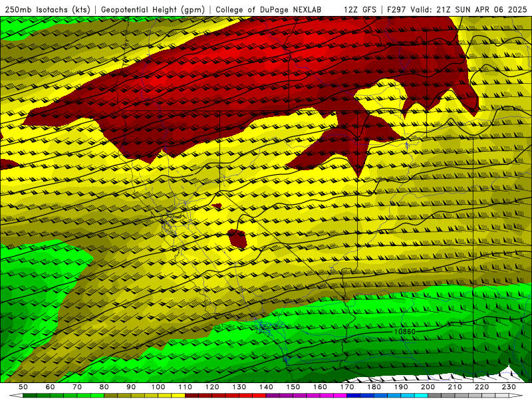Click the 'F297' forecast hour label

(396, 10)
